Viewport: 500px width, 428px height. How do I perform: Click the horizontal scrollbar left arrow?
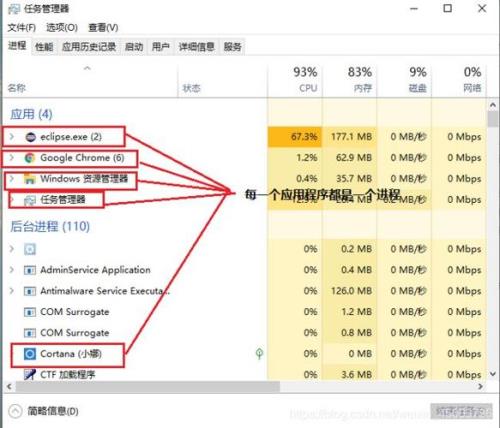pyautogui.click(x=9, y=387)
